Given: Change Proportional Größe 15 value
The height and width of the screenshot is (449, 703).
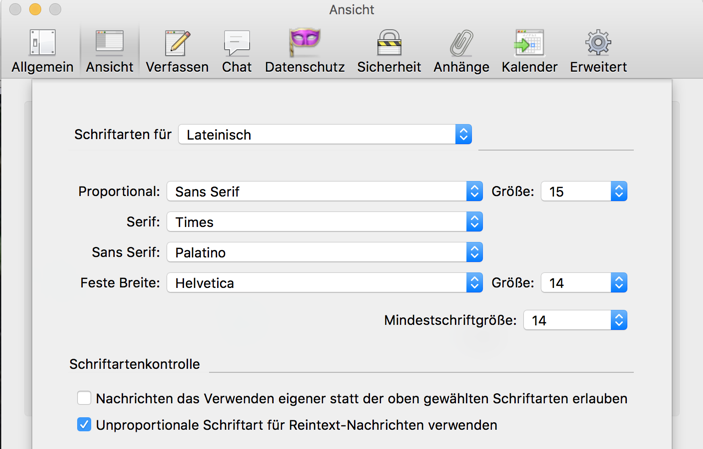Looking at the screenshot, I should coord(584,191).
